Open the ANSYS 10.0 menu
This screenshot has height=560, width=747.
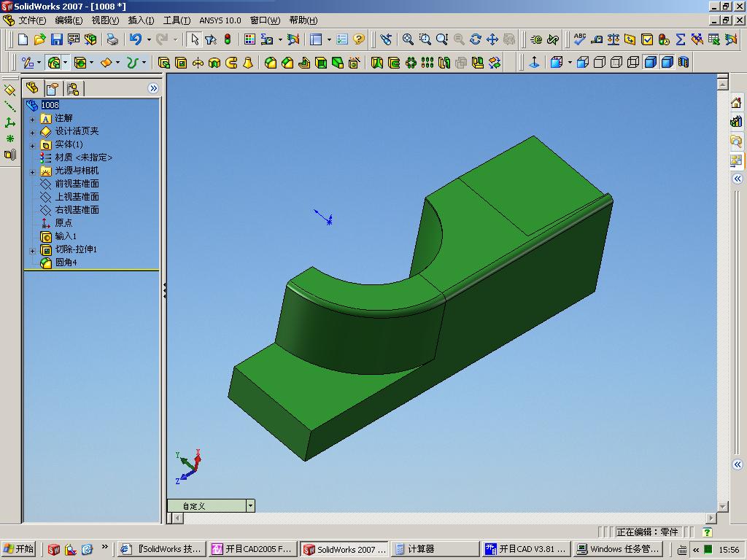220,20
